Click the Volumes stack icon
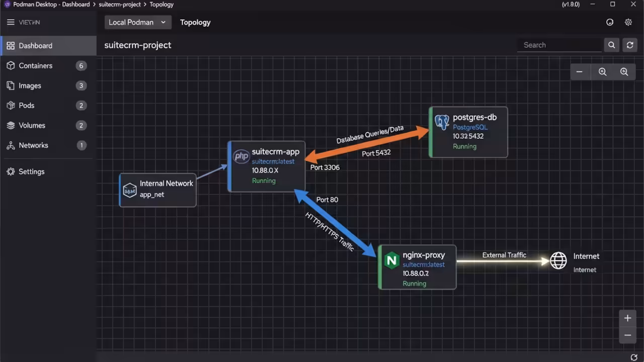Image resolution: width=644 pixels, height=362 pixels. point(11,125)
